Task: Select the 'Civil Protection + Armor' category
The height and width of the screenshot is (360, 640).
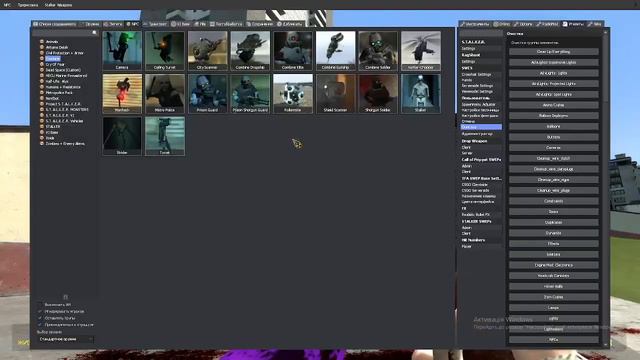Action: (x=64, y=53)
